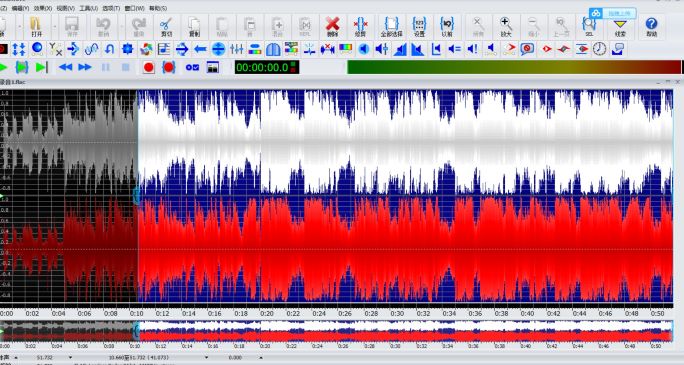Click the 0:30 mark on timeline ruler
This screenshot has height=365, width=684.
[x=397, y=314]
